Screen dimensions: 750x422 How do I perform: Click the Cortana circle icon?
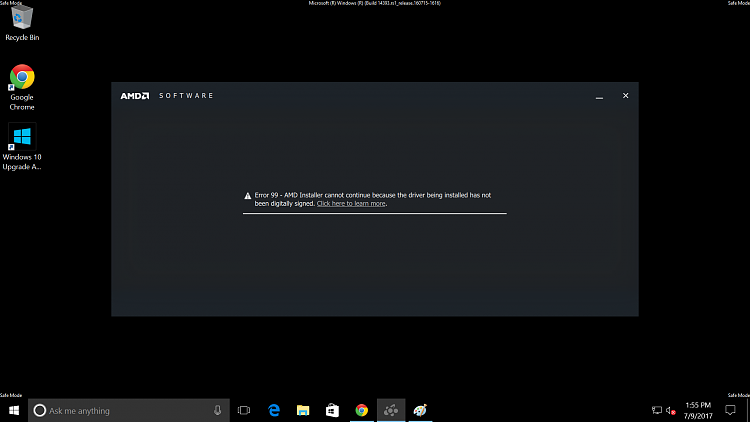pyautogui.click(x=40, y=411)
